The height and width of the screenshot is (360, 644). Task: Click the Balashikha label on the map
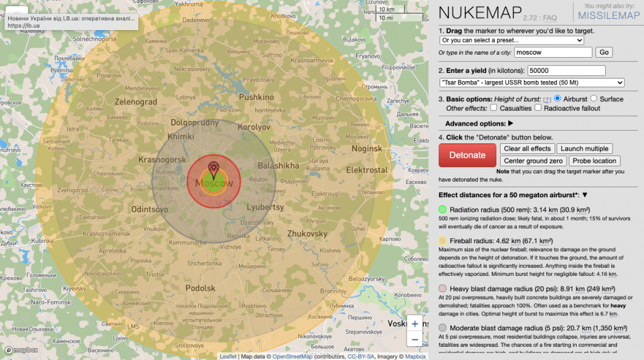278,166
